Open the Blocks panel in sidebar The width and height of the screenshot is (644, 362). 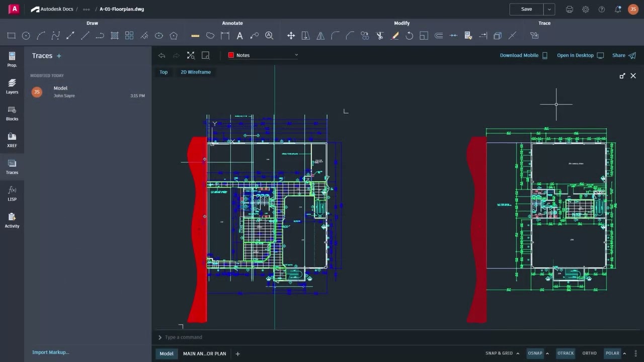(12, 115)
